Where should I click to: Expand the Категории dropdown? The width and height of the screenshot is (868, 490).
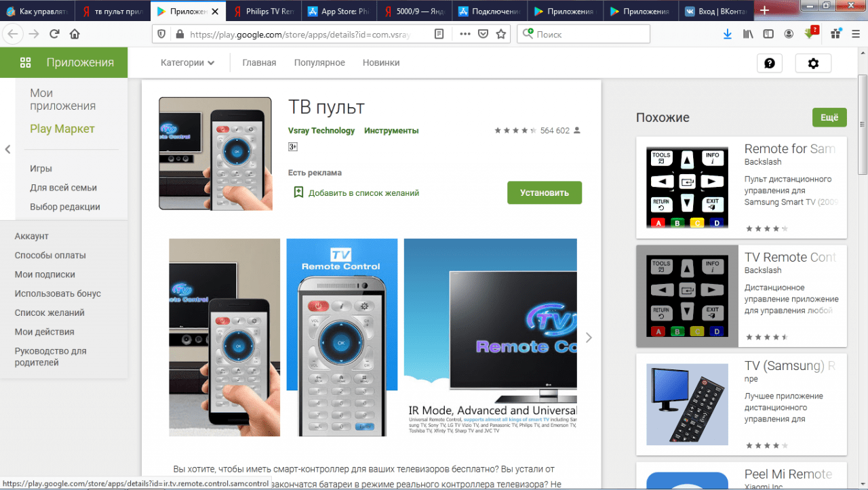point(187,62)
